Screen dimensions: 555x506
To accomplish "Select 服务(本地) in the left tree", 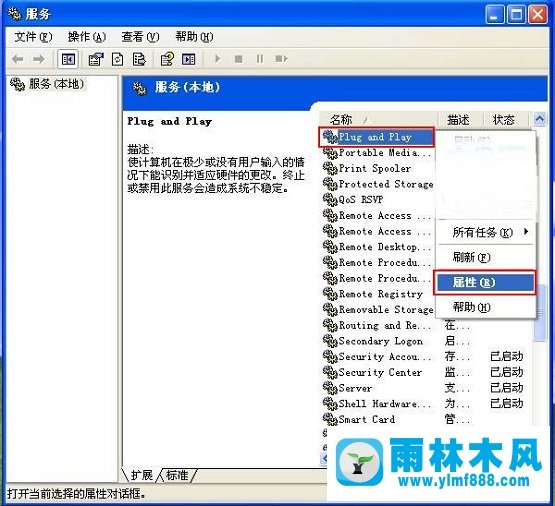I will coord(47,84).
